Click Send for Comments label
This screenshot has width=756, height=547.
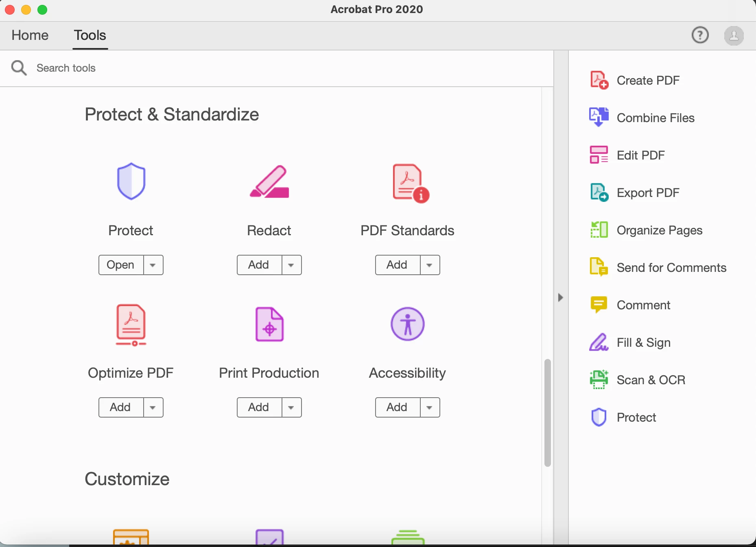pos(671,267)
